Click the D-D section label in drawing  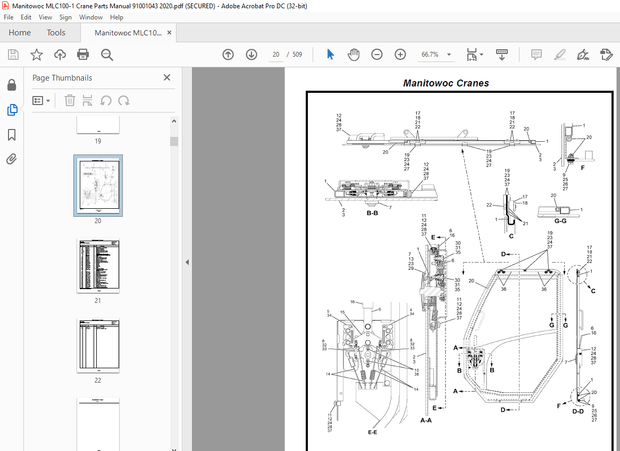tap(578, 411)
